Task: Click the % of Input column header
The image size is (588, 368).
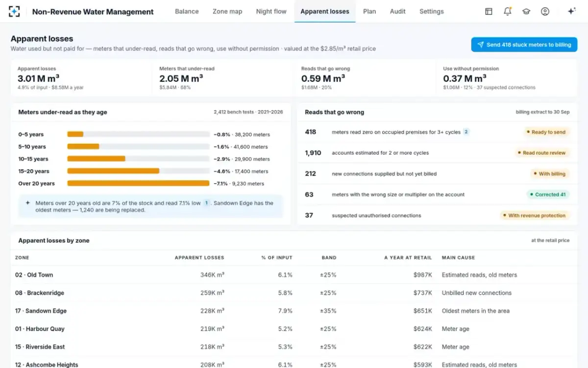Action: click(277, 258)
